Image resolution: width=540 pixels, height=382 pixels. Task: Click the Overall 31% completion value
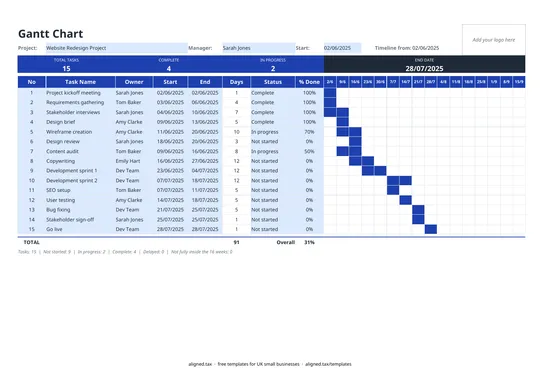(309, 242)
